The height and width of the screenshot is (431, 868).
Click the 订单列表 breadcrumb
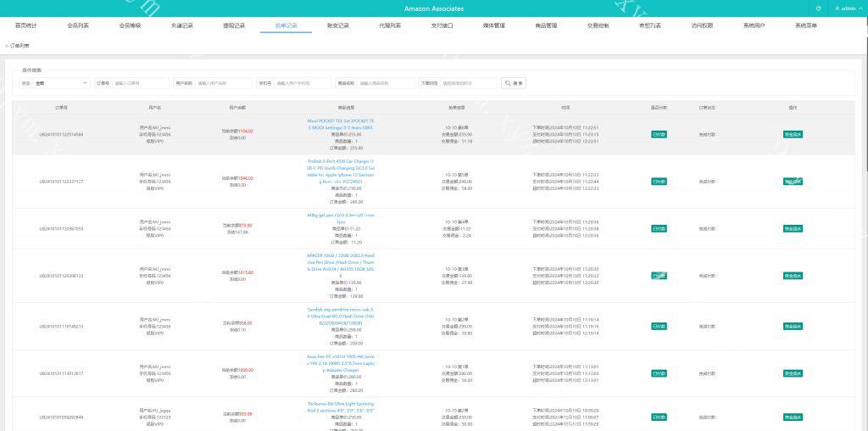[x=19, y=46]
